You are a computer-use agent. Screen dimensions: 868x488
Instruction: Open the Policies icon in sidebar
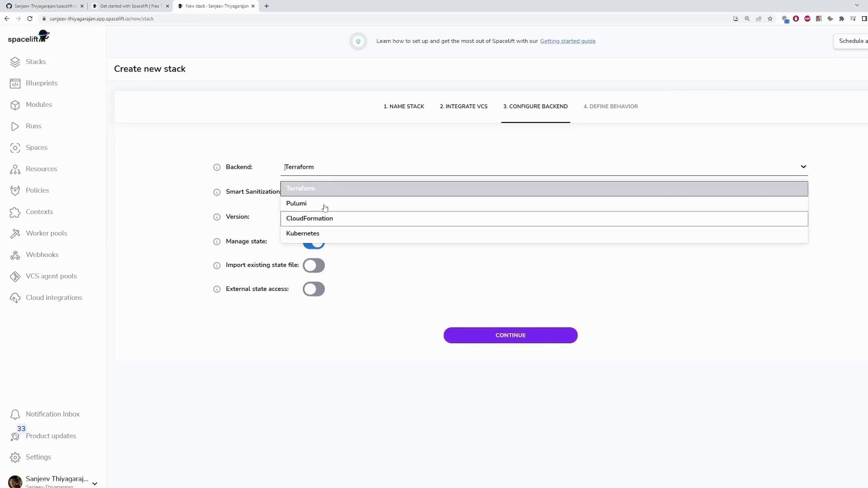point(15,191)
